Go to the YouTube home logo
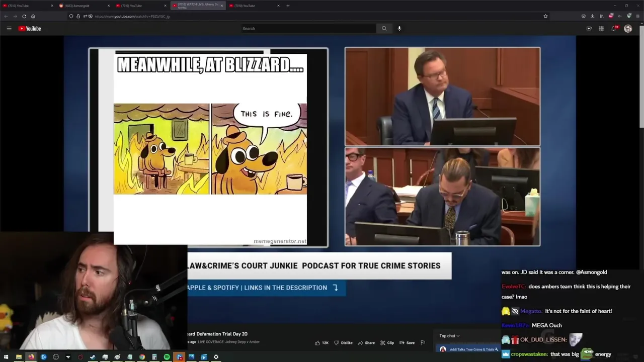Viewport: 644px width, 362px height. (30, 29)
